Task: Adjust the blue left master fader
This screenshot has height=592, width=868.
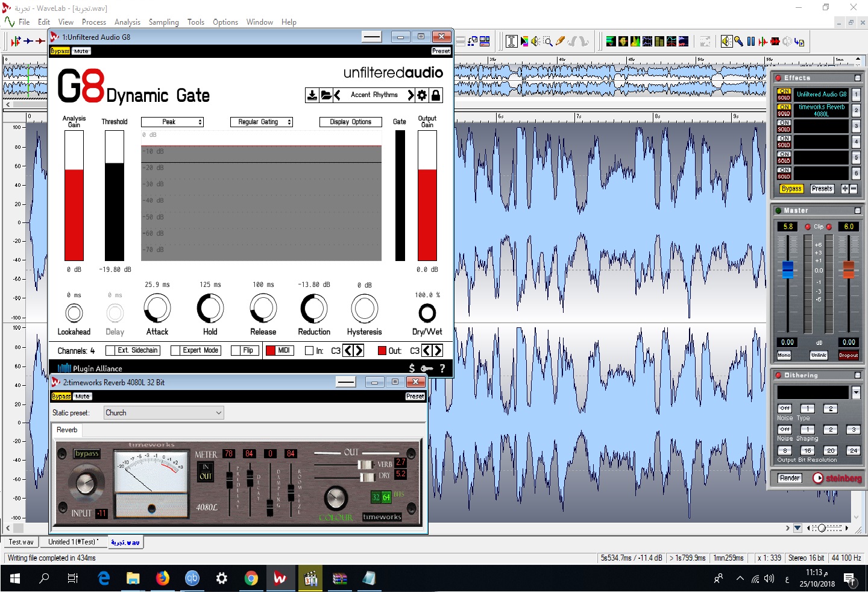Action: pos(788,269)
